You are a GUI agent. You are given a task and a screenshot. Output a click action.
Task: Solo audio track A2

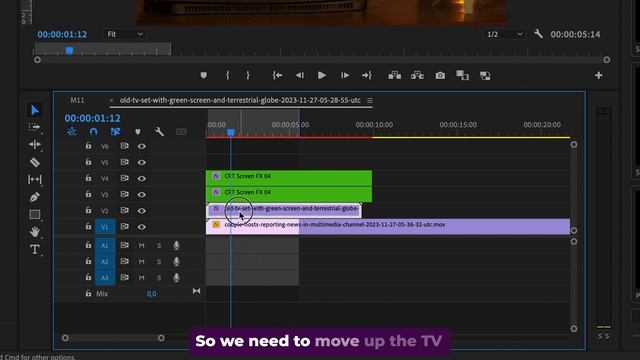[x=159, y=262]
